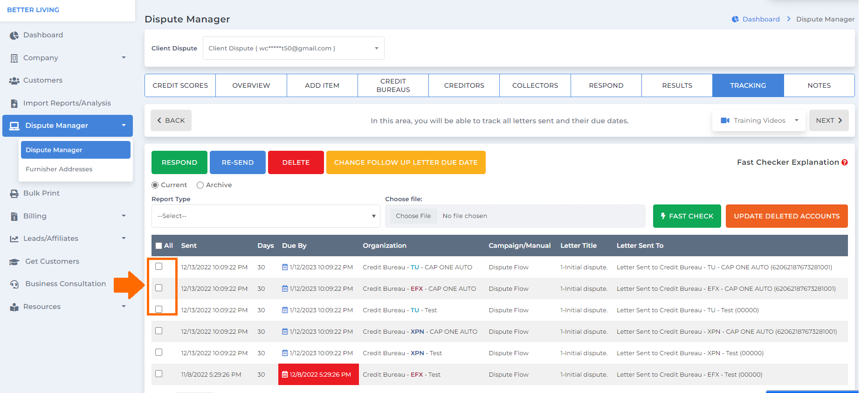Viewport: 868px width, 393px height.
Task: Click the Leads/Affiliates chart icon
Action: pyautogui.click(x=14, y=239)
